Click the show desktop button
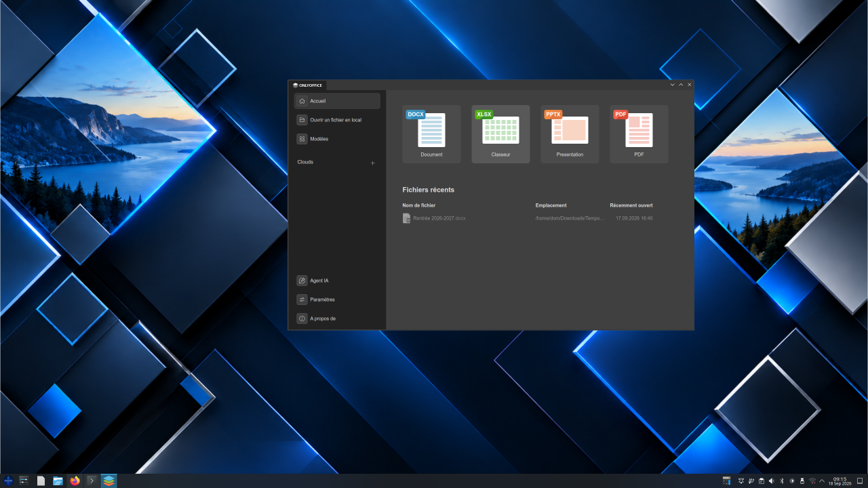 pyautogui.click(x=860, y=481)
